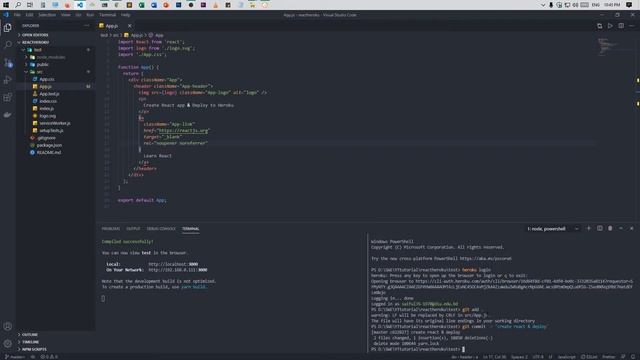Open the Edit menu
The width and height of the screenshot is (640, 360).
[x=29, y=15]
